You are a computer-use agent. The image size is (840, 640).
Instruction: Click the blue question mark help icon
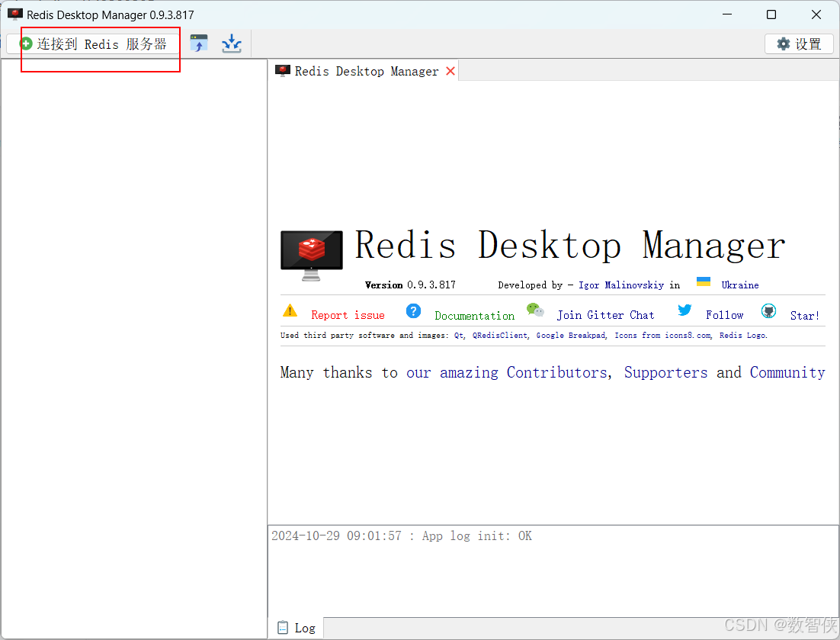pos(413,310)
